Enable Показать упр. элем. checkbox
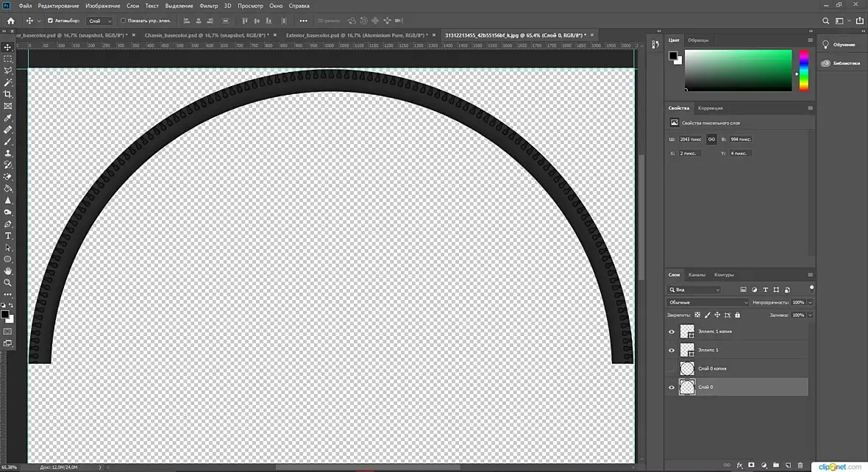This screenshot has height=472, width=868. point(124,21)
